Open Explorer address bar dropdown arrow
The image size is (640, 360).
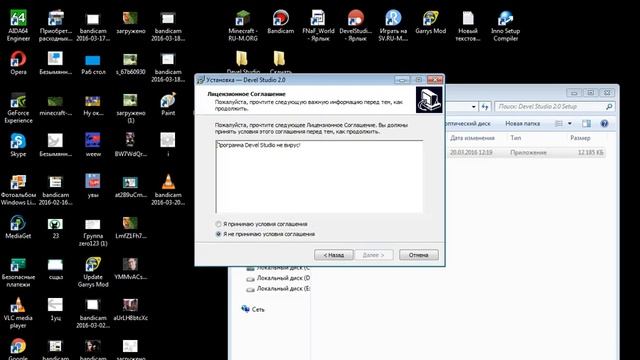[473, 107]
